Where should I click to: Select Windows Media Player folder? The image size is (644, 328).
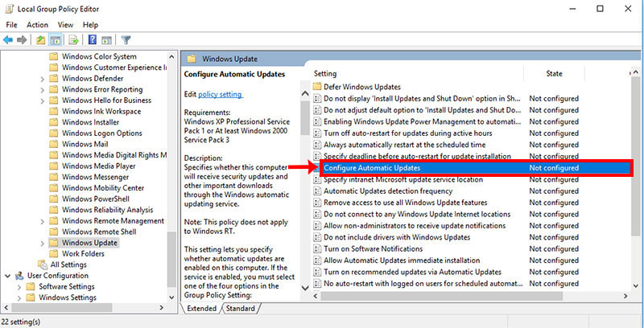pyautogui.click(x=98, y=166)
